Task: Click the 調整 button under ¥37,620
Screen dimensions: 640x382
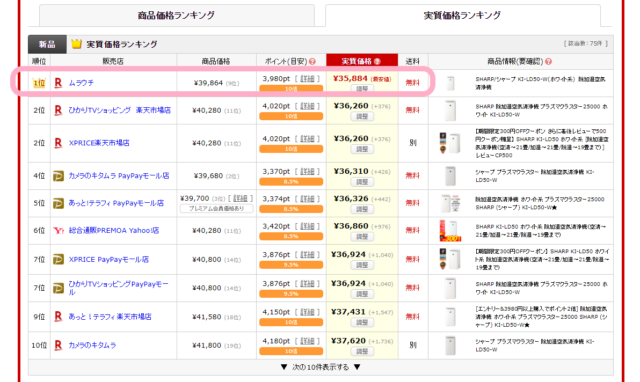Action: click(362, 351)
